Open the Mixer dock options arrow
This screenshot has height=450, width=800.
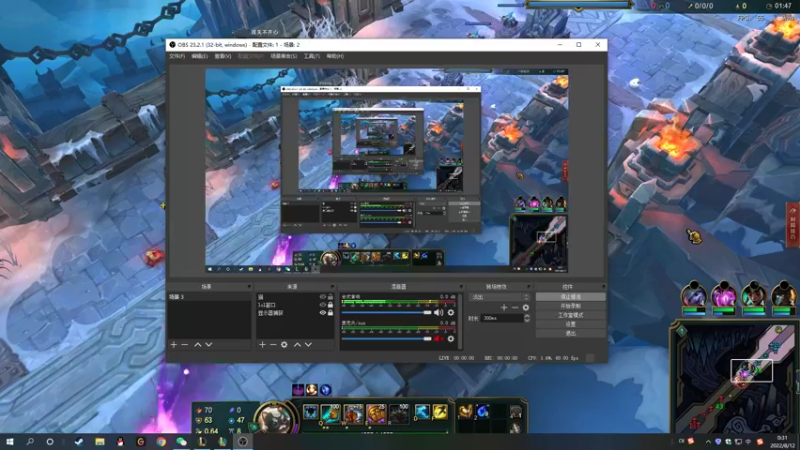pyautogui.click(x=461, y=287)
